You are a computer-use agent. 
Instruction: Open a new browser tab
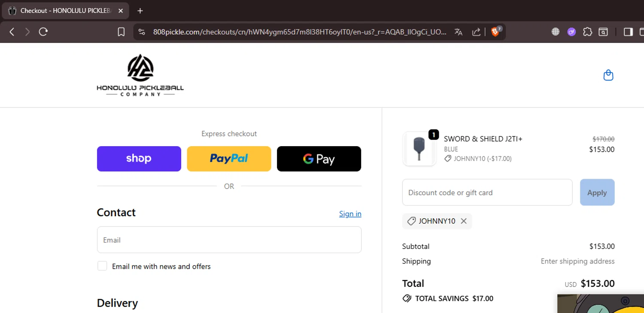click(140, 11)
